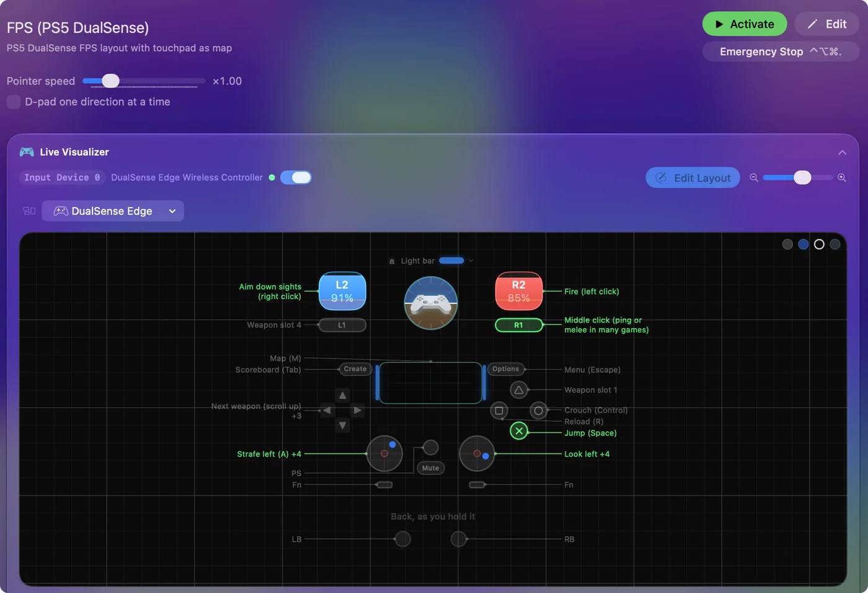Click the Activate button

click(745, 24)
